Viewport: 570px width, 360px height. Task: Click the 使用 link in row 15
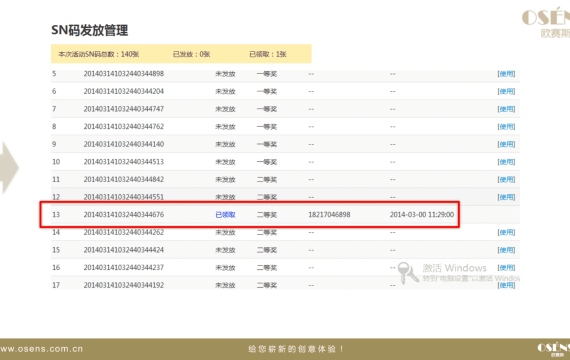click(506, 250)
